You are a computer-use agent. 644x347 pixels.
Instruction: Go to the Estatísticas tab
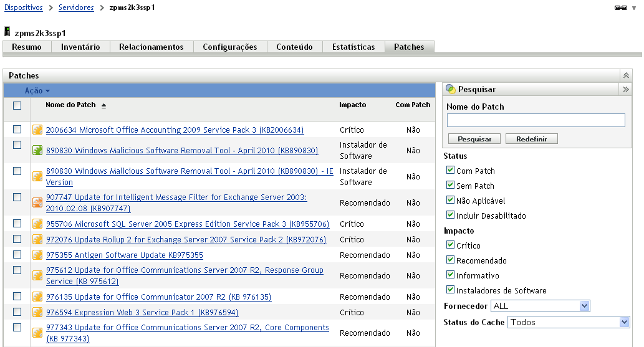coord(353,47)
